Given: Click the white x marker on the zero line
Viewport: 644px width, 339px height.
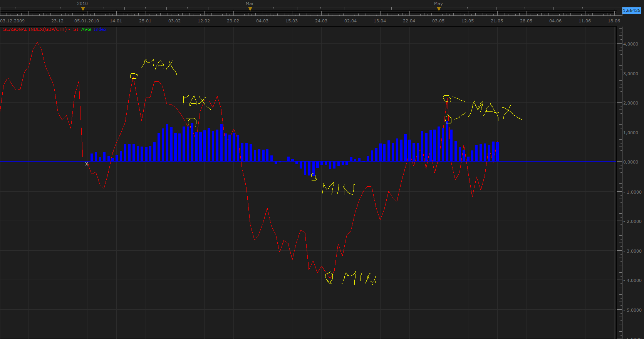Looking at the screenshot, I should pyautogui.click(x=87, y=164).
